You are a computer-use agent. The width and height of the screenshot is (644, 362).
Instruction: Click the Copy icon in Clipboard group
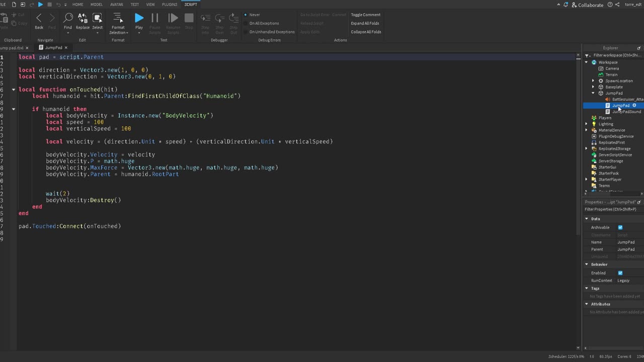tap(13, 23)
